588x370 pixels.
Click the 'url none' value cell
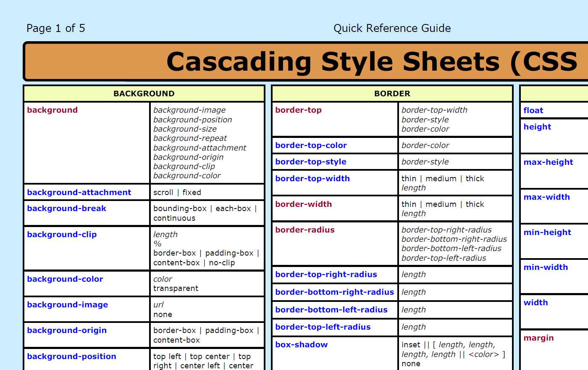pyautogui.click(x=207, y=309)
